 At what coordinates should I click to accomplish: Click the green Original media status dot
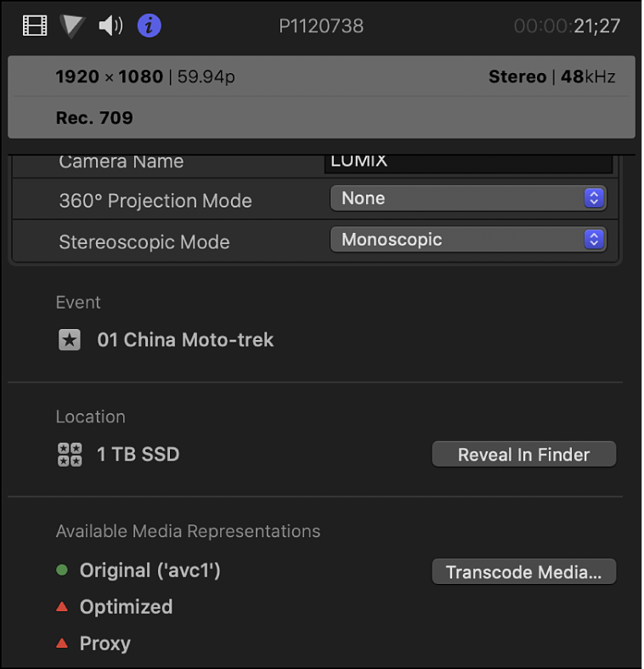point(62,571)
